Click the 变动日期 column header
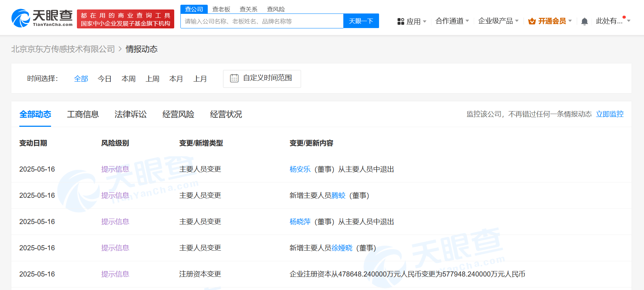Viewport: 644px width, 290px height. (x=33, y=143)
